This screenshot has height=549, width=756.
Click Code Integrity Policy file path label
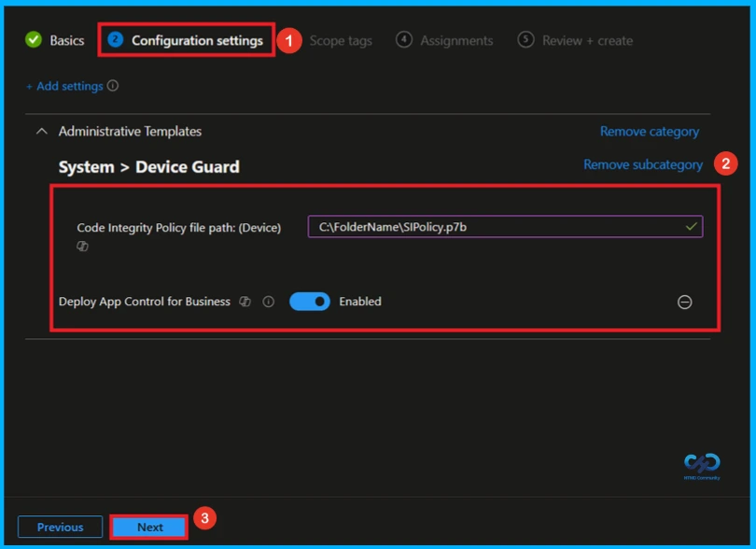coord(179,228)
